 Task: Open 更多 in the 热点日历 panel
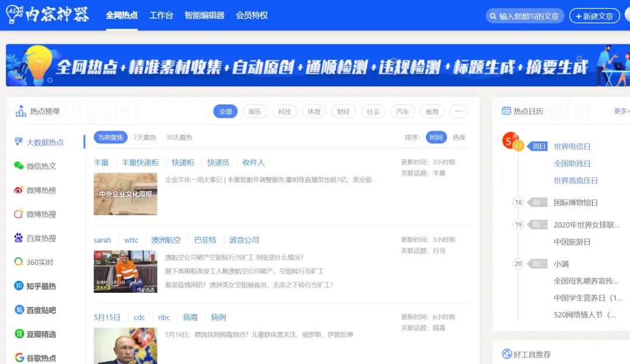pos(621,111)
